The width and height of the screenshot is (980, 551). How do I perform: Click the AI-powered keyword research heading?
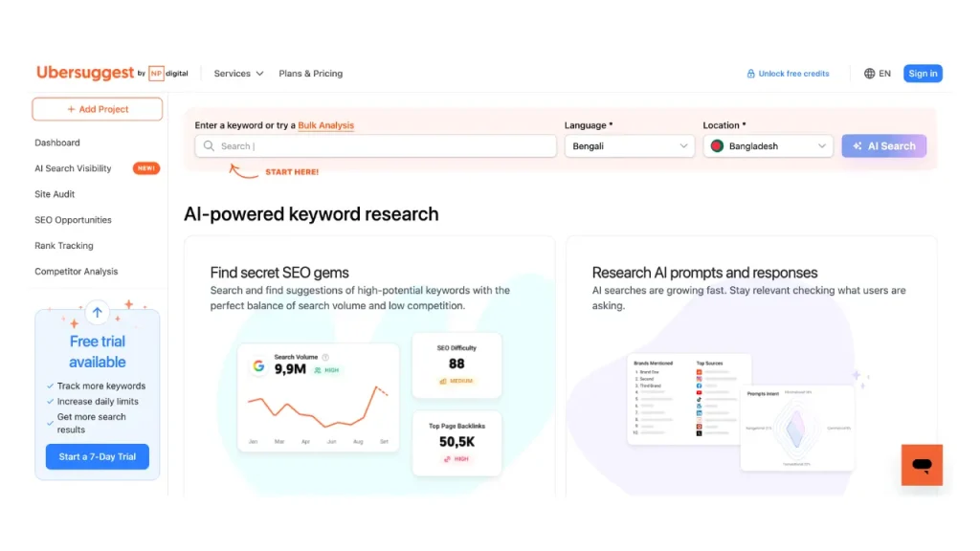[311, 214]
